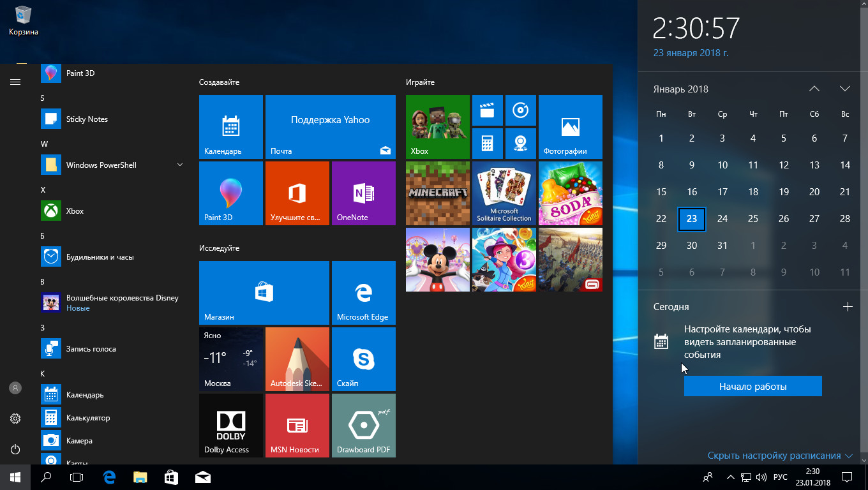
Task: Open the Skype tile
Action: pos(363,359)
